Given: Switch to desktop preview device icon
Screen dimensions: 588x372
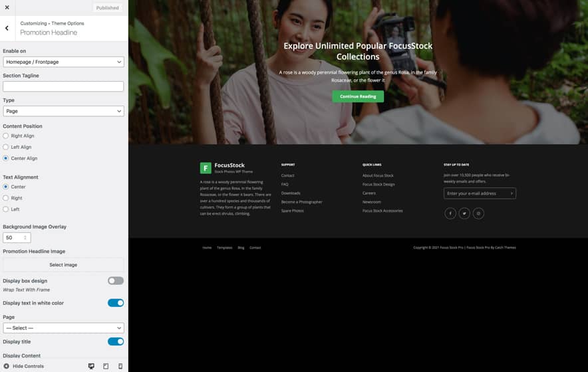Looking at the screenshot, I should pos(91,366).
